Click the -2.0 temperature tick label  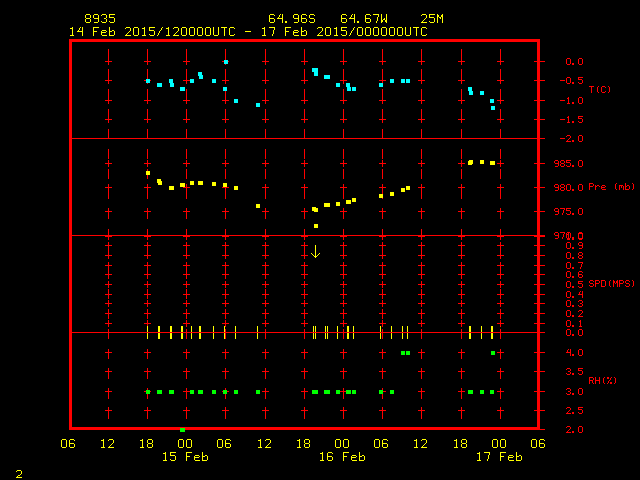click(570, 139)
